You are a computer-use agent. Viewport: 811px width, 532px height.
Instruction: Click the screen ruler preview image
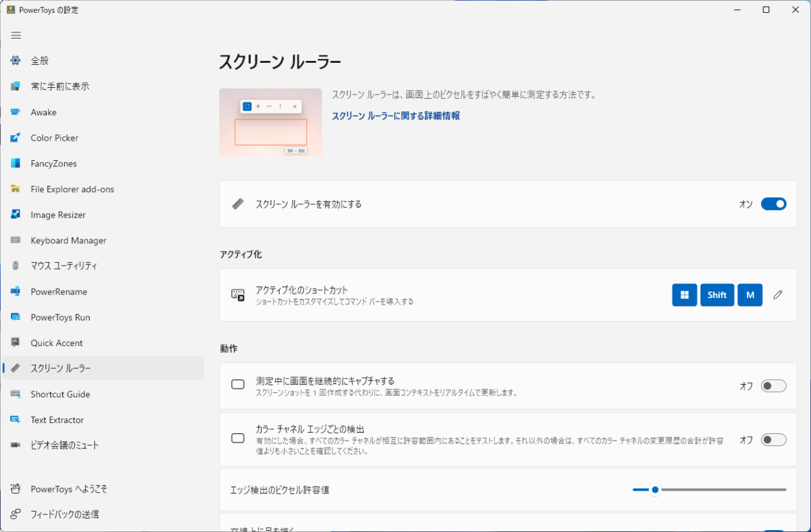(270, 122)
